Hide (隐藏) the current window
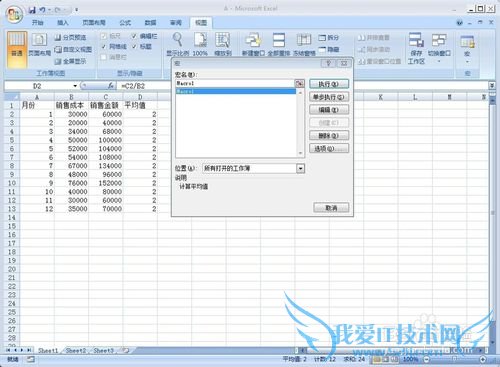 tap(329, 49)
